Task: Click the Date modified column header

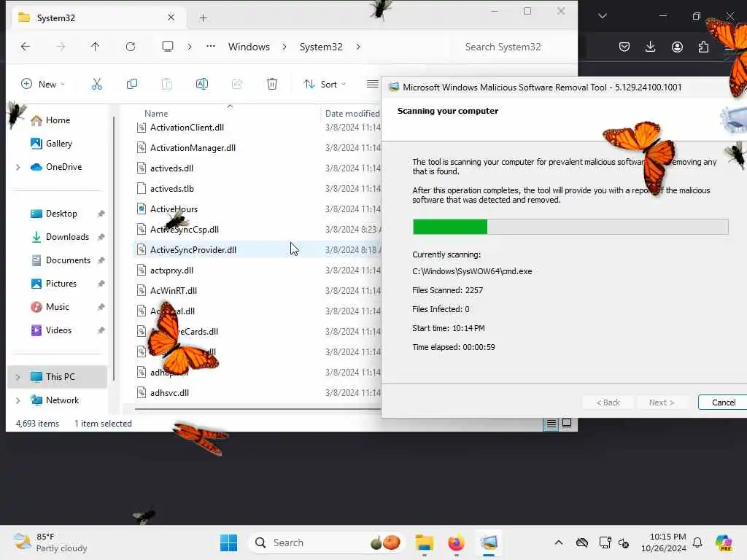Action: point(352,114)
